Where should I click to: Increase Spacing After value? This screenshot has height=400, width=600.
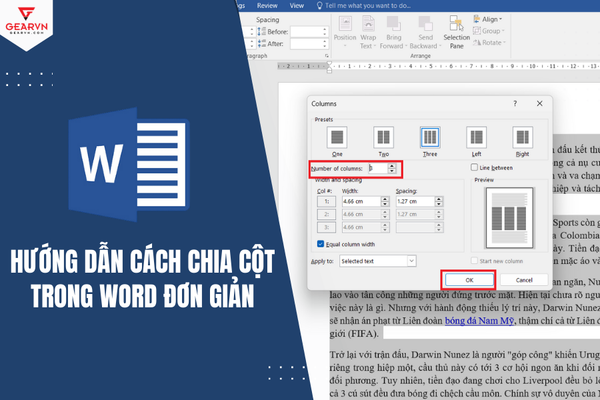325,41
